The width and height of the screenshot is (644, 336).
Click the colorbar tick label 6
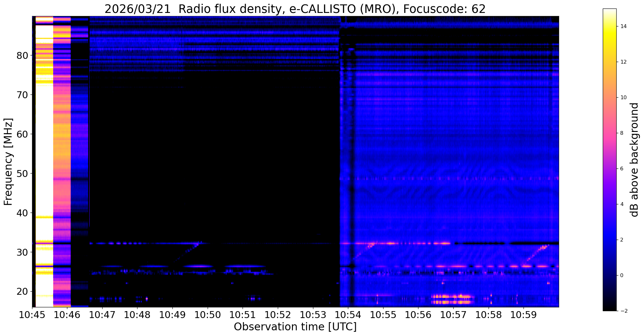click(621, 169)
